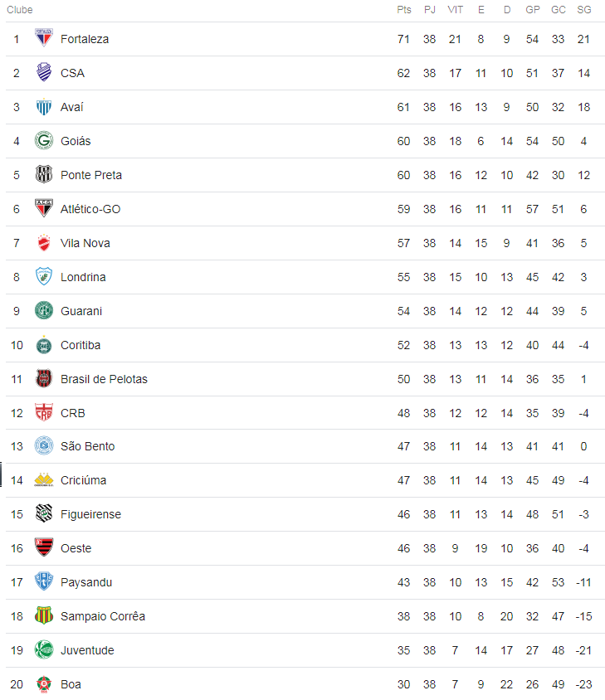Click the Pts column header

pos(404,10)
